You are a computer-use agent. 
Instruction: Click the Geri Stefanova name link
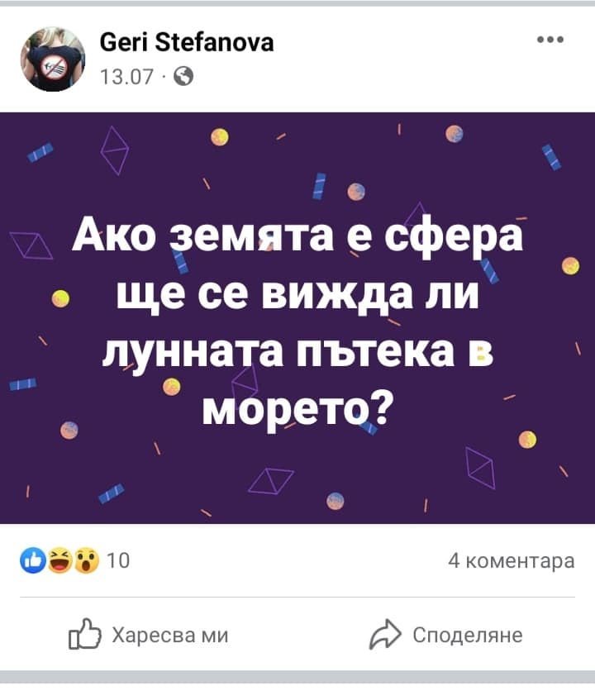(x=187, y=43)
